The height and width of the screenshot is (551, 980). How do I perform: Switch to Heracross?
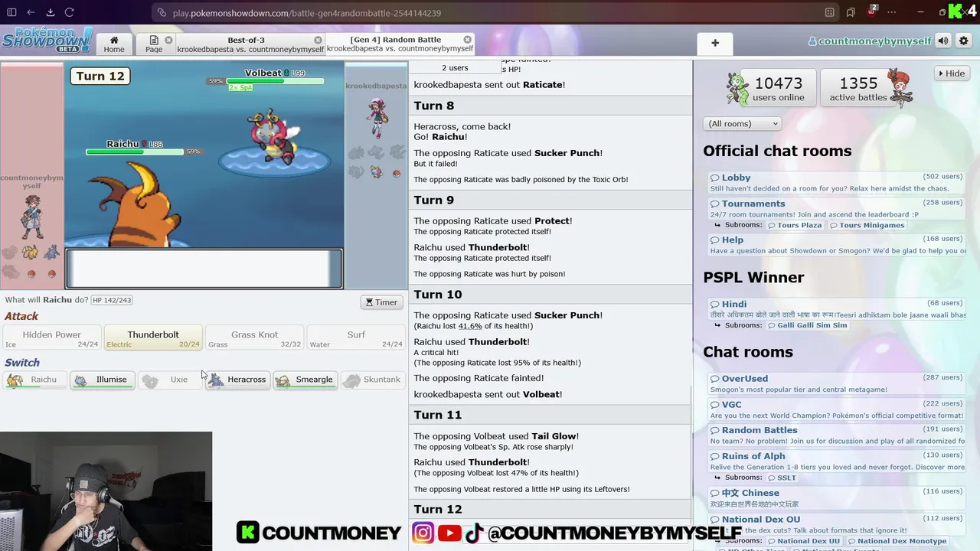[237, 380]
